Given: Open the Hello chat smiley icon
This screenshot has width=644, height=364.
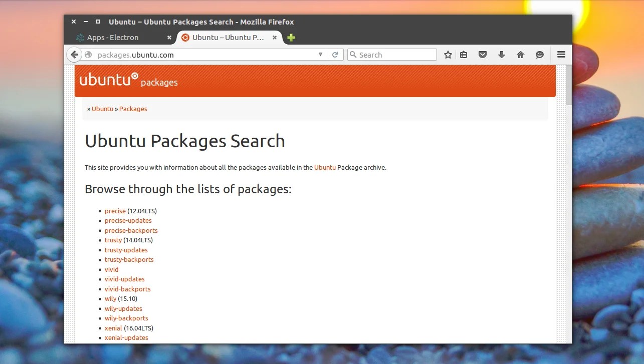Looking at the screenshot, I should click(540, 55).
